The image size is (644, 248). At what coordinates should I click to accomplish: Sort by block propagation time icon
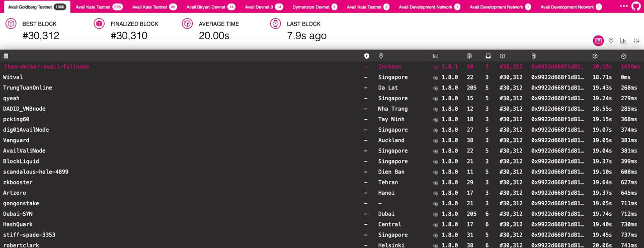click(x=624, y=56)
